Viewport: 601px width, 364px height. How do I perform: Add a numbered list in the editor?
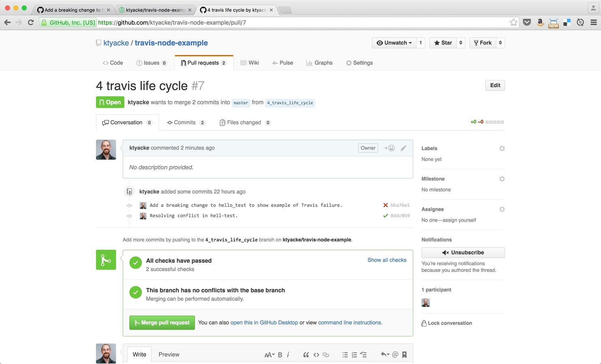pos(354,355)
